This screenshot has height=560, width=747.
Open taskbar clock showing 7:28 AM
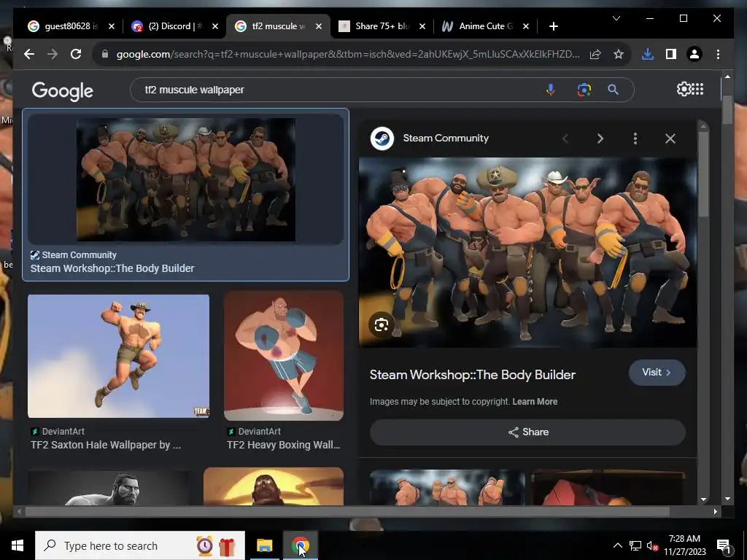684,545
